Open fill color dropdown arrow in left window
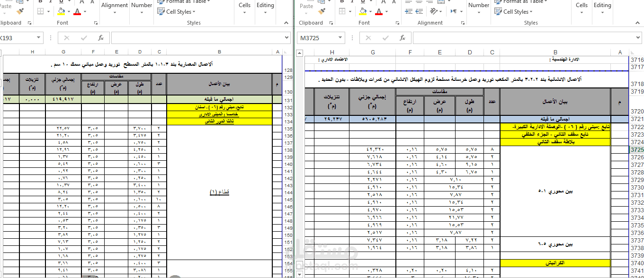Viewport: 644px width, 278px height. click(x=69, y=11)
